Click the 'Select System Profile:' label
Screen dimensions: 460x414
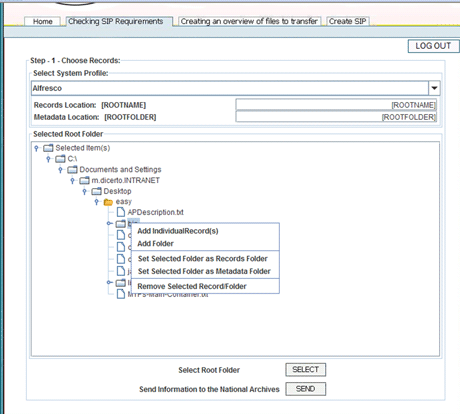(x=71, y=73)
